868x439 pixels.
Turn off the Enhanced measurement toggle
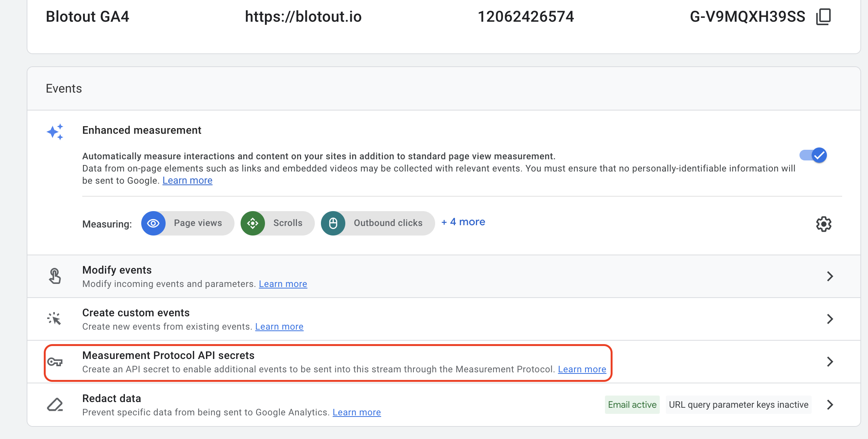813,155
